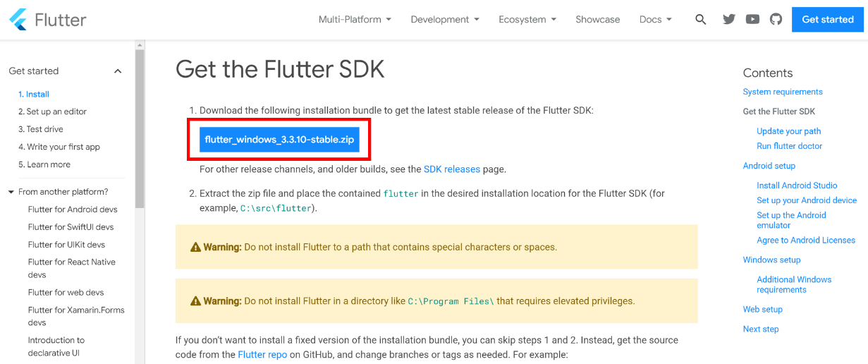Select 1. Install in the sidebar
This screenshot has height=364, width=868.
tap(34, 94)
